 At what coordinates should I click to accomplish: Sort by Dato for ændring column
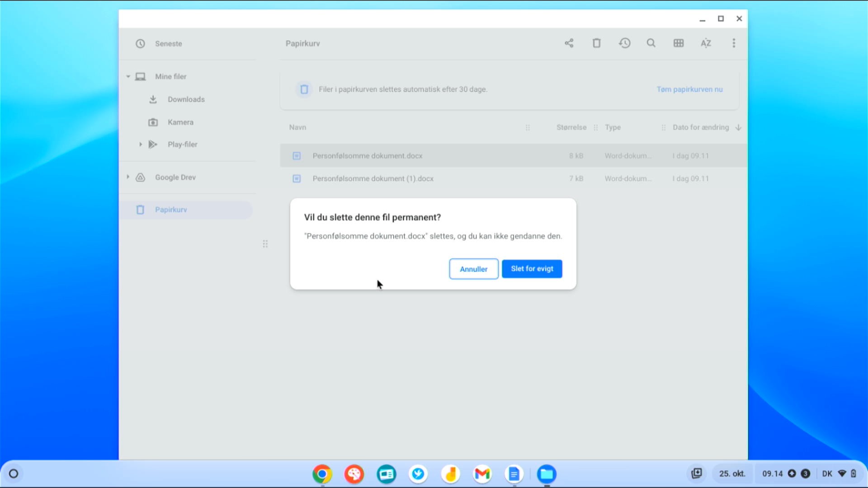[700, 127]
